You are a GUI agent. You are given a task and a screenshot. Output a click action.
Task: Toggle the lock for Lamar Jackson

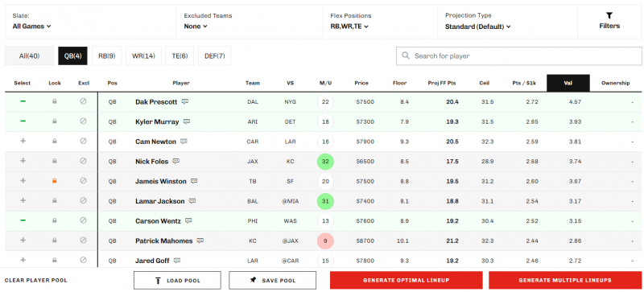tap(55, 200)
